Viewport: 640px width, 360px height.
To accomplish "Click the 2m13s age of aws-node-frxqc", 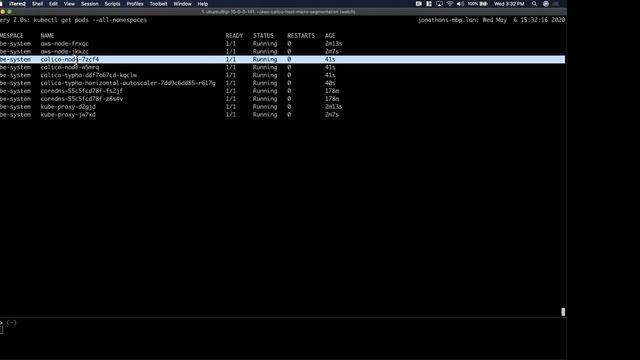I will click(333, 44).
